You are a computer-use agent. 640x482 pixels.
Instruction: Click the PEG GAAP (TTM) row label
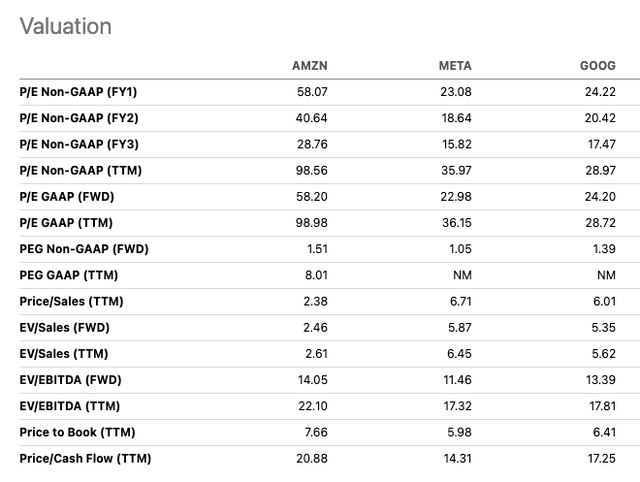click(71, 275)
